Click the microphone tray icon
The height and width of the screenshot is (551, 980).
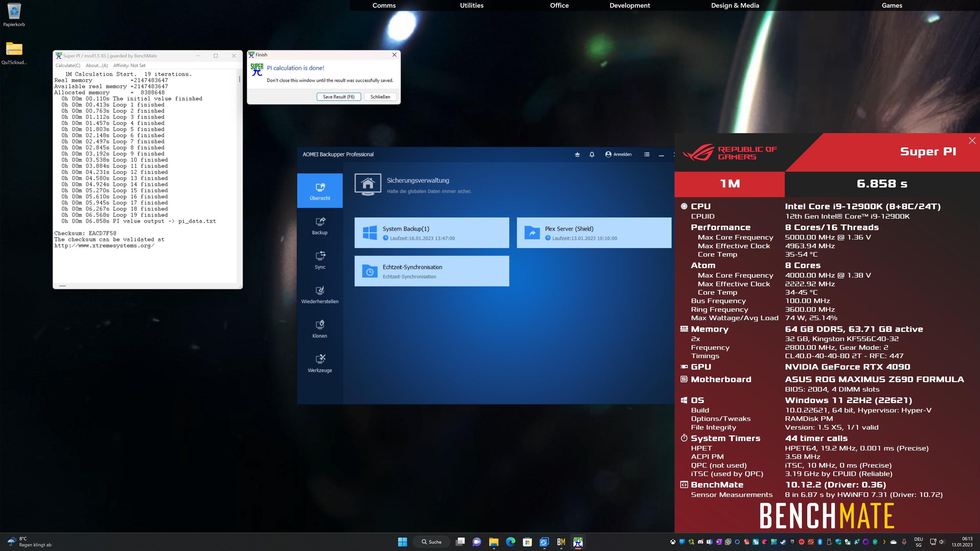tap(904, 542)
